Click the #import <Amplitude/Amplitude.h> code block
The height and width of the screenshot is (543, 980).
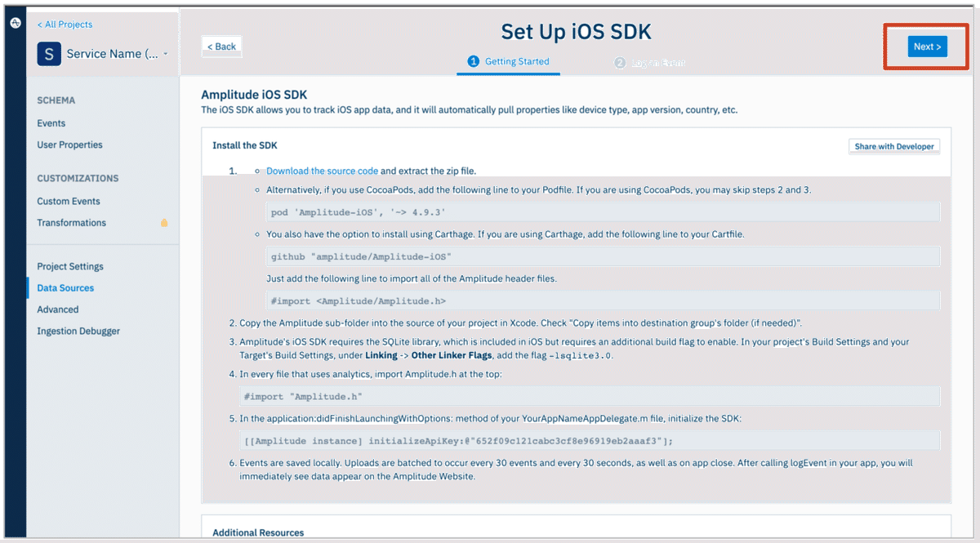pos(603,300)
